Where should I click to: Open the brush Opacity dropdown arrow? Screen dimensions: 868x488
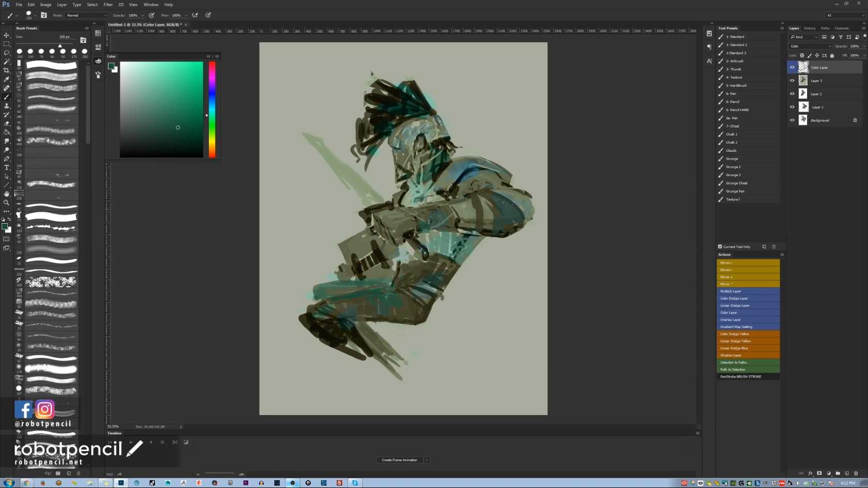[143, 15]
